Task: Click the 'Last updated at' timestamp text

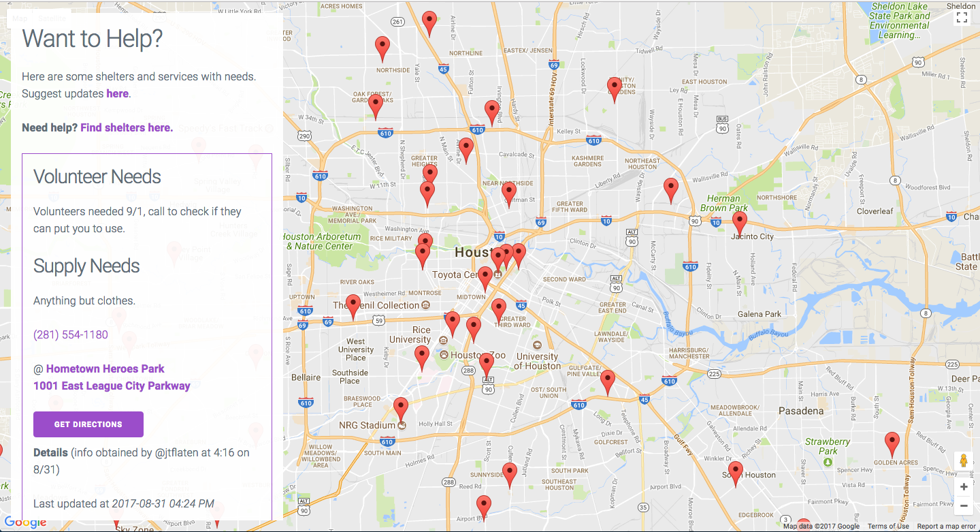Action: [x=124, y=504]
